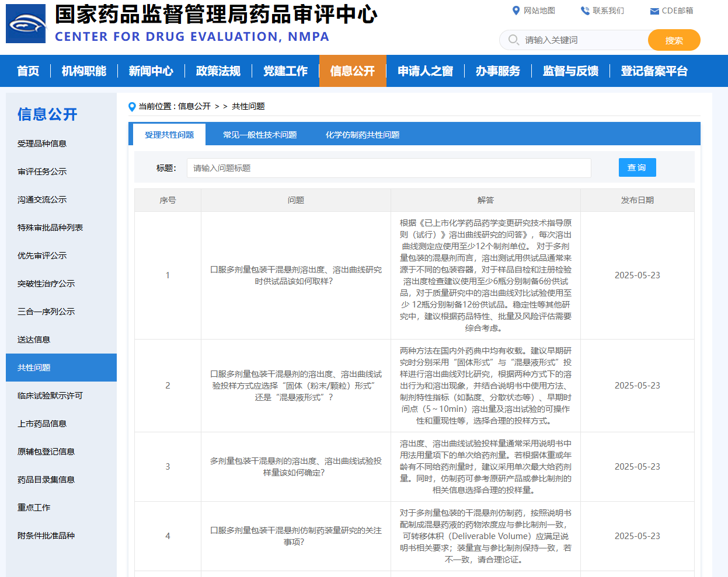Click the 序号 column header
This screenshot has height=577, width=728.
(168, 200)
